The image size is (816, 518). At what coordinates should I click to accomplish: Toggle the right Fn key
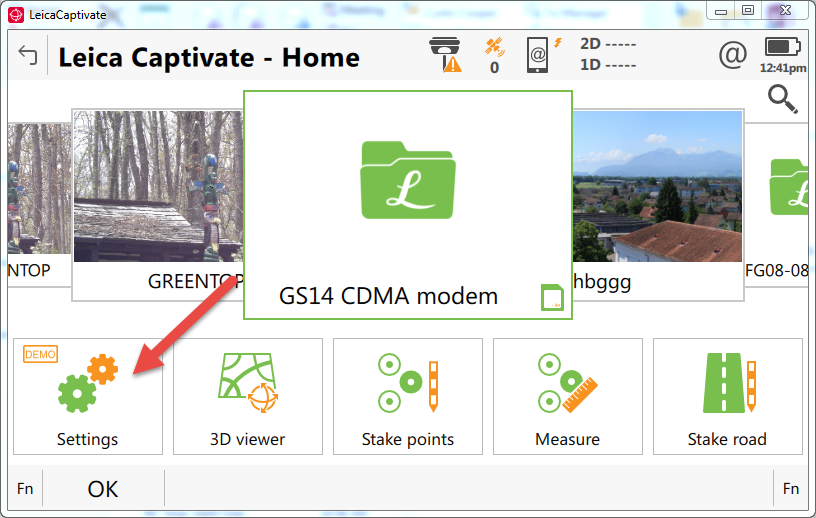point(790,489)
